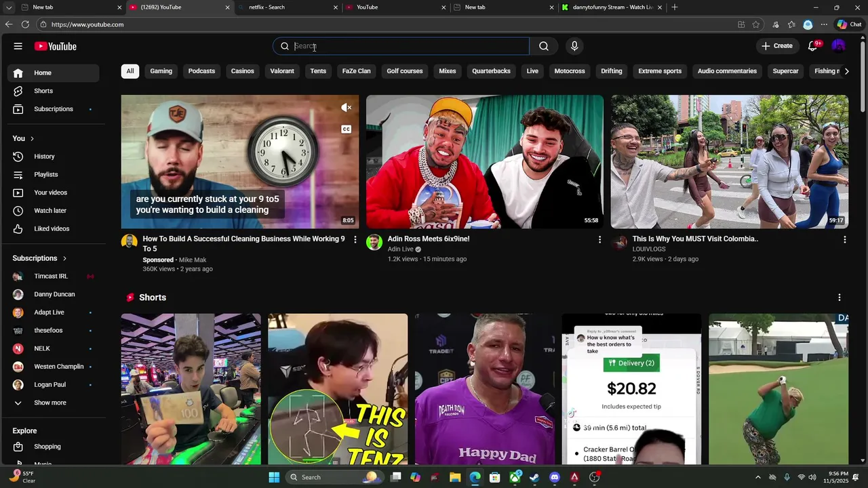This screenshot has width=868, height=488.
Task: Click the Mike Mak sponsor name
Action: [193, 260]
